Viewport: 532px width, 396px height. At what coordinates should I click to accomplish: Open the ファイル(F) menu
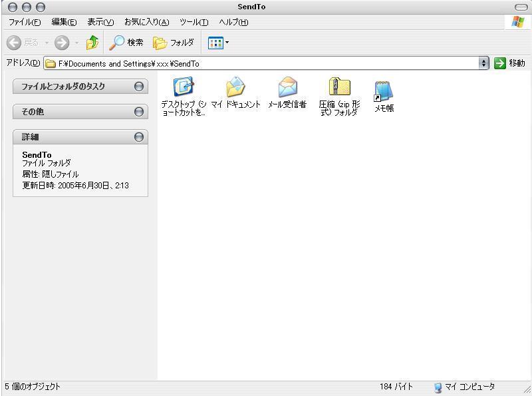point(25,22)
